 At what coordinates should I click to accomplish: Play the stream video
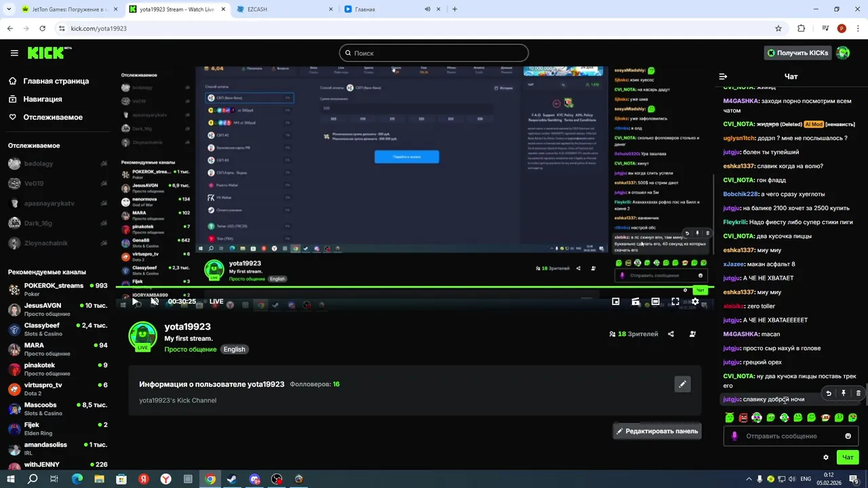(x=135, y=302)
